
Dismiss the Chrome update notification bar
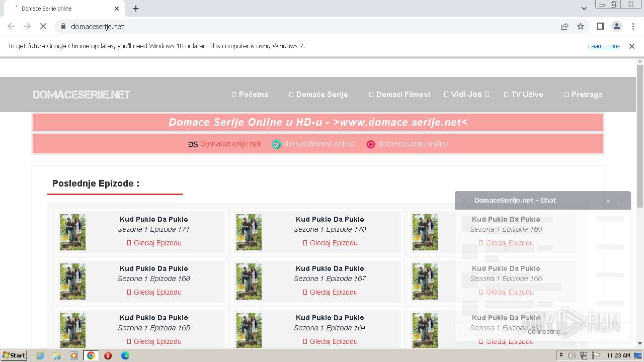coord(632,46)
